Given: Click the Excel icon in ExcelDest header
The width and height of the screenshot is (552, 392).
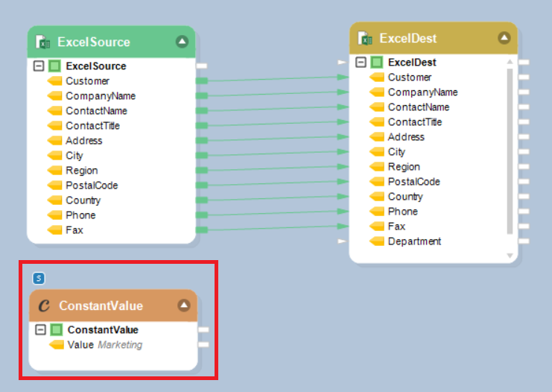Looking at the screenshot, I should tap(365, 38).
